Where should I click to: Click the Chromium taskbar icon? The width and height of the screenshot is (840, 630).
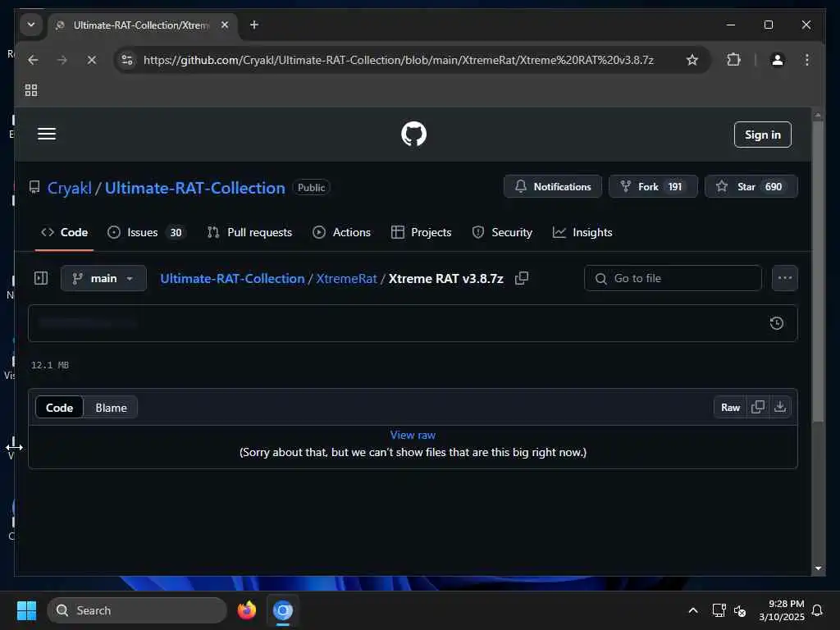[283, 610]
